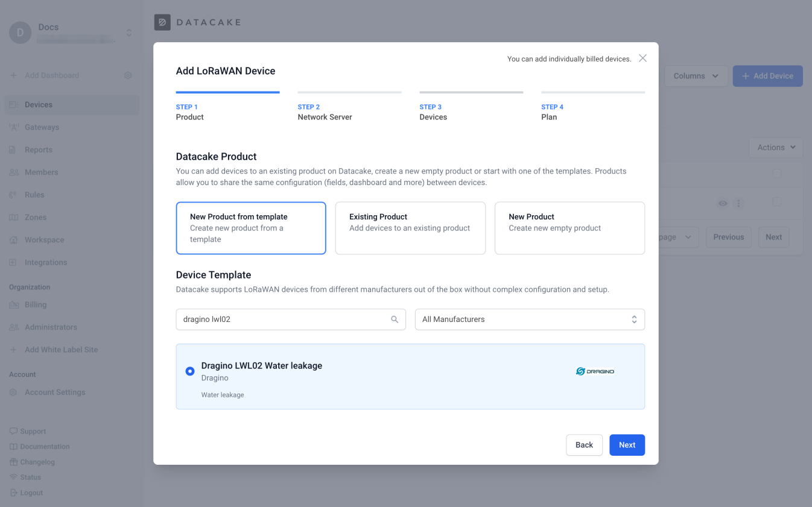Click the D workspace avatar
The image size is (812, 507).
pos(21,33)
